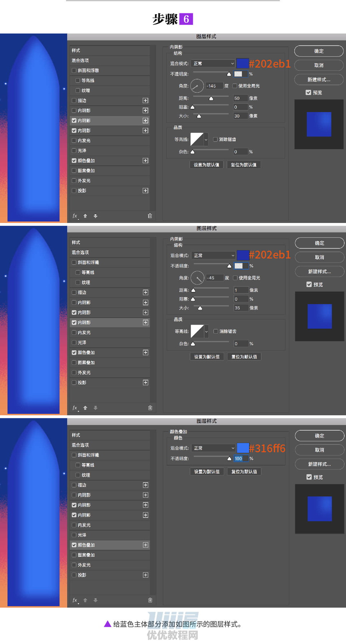Click plus beside 描边 in 颜色叠加 settings dialog

[145, 485]
